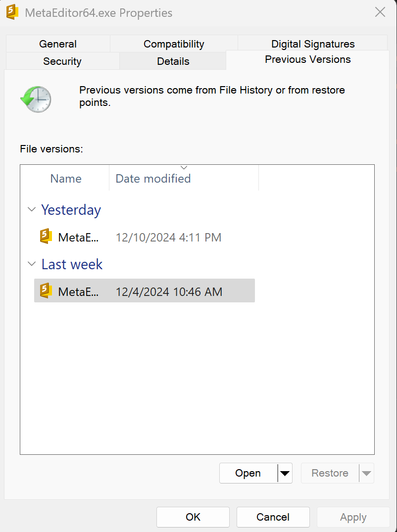Screen dimensions: 397x532
Task: Collapse the Yesterday group
Action: pyautogui.click(x=32, y=209)
